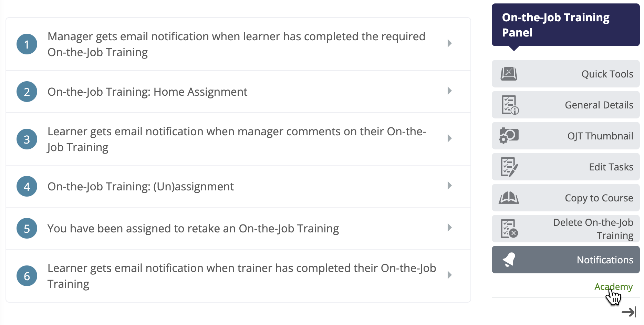Select Notifications menu item
Viewport: 644px width, 325px height.
566,260
